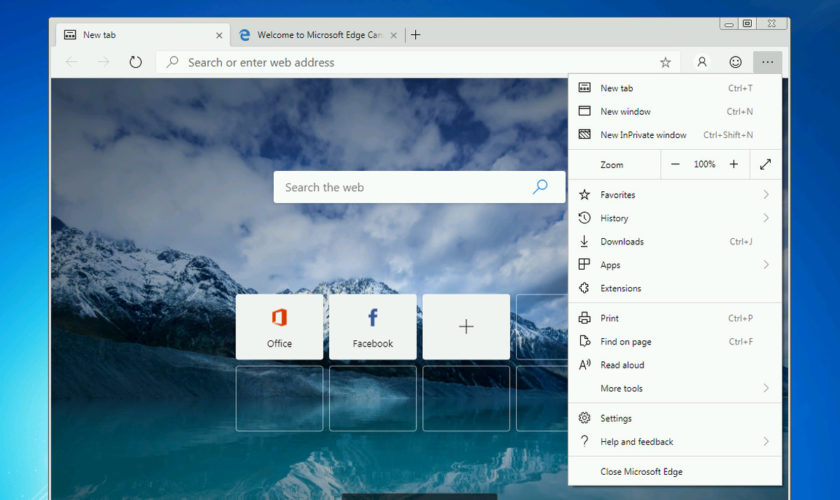This screenshot has height=500, width=840.
Task: Click the smiley feedback icon
Action: [735, 62]
